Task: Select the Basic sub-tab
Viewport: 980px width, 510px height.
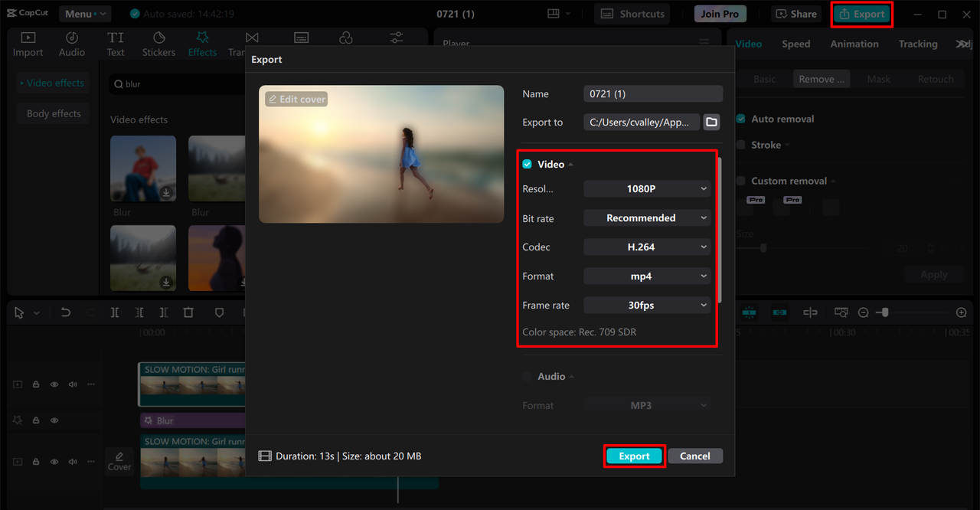Action: [764, 79]
